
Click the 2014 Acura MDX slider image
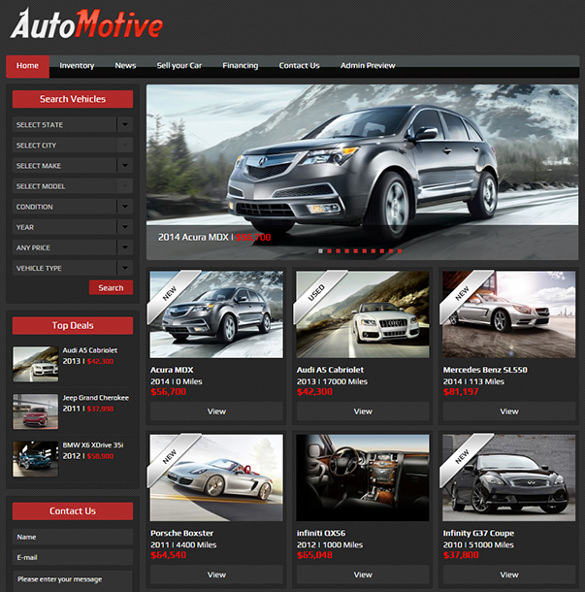click(362, 172)
